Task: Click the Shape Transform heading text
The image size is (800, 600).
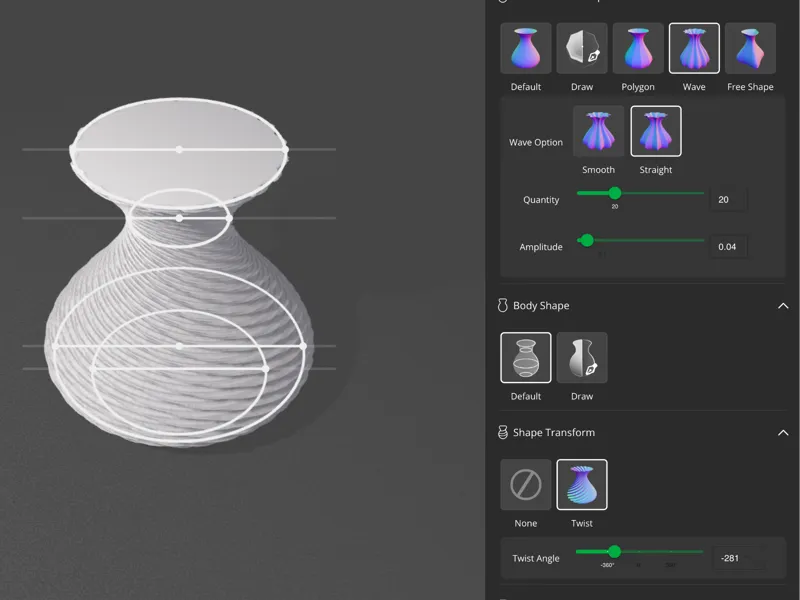Action: [554, 433]
